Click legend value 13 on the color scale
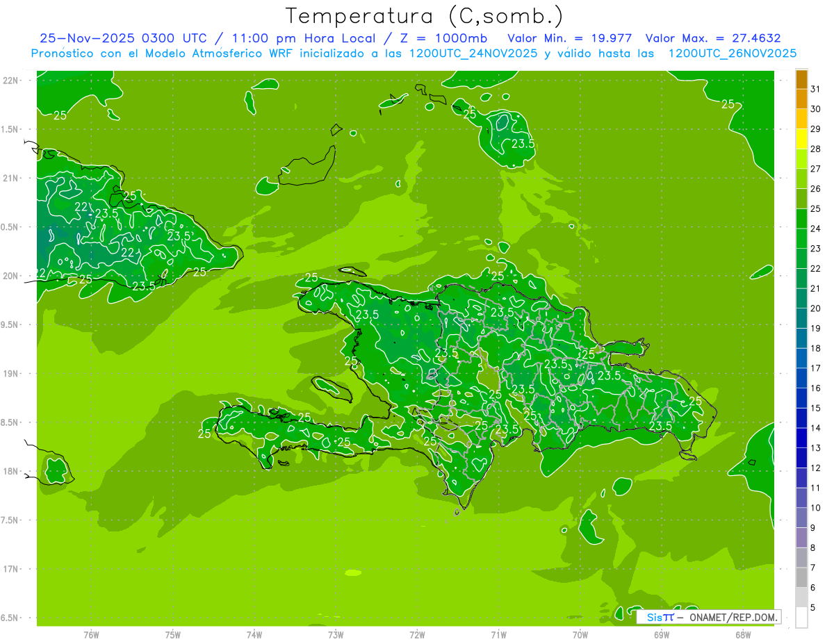834x644 pixels. pos(815,448)
